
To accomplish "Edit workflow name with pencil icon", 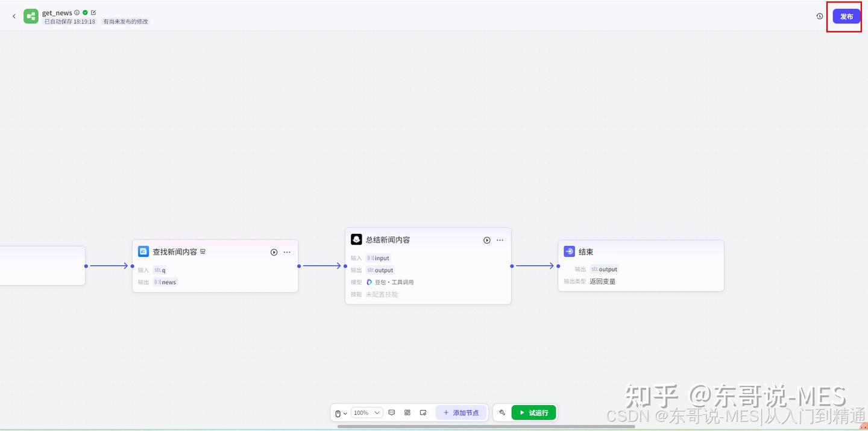I will 93,13.
